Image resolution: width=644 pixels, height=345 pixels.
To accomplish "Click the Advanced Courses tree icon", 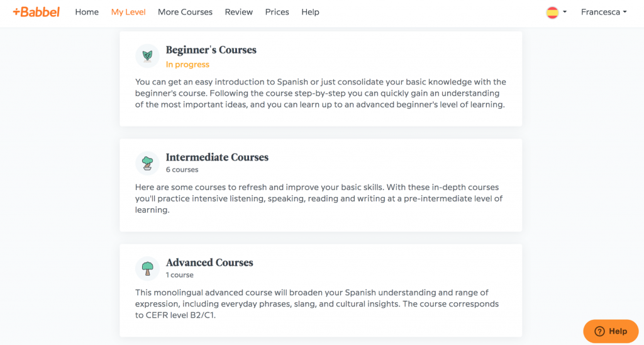I will tap(147, 269).
